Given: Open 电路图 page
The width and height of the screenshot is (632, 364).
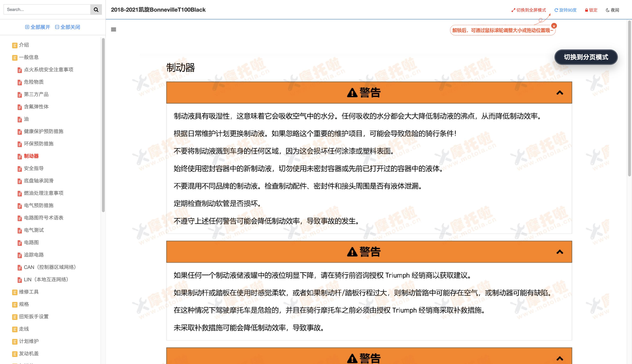Looking at the screenshot, I should (31, 242).
